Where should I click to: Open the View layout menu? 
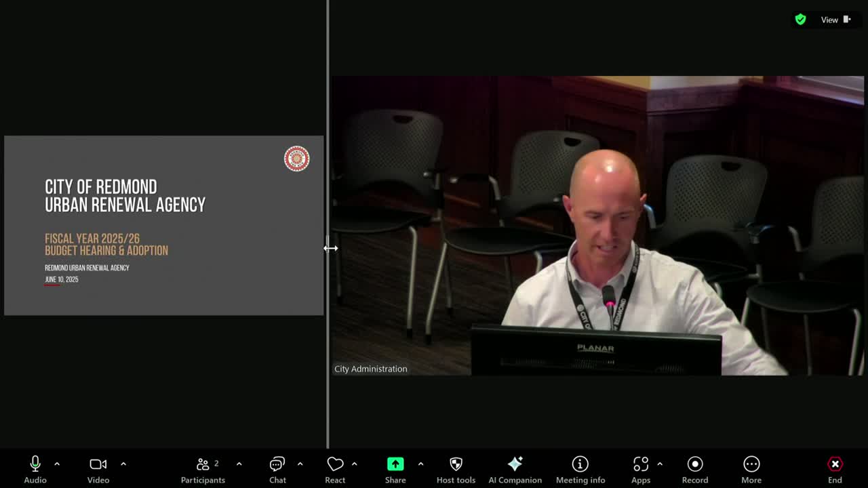pyautogui.click(x=836, y=20)
